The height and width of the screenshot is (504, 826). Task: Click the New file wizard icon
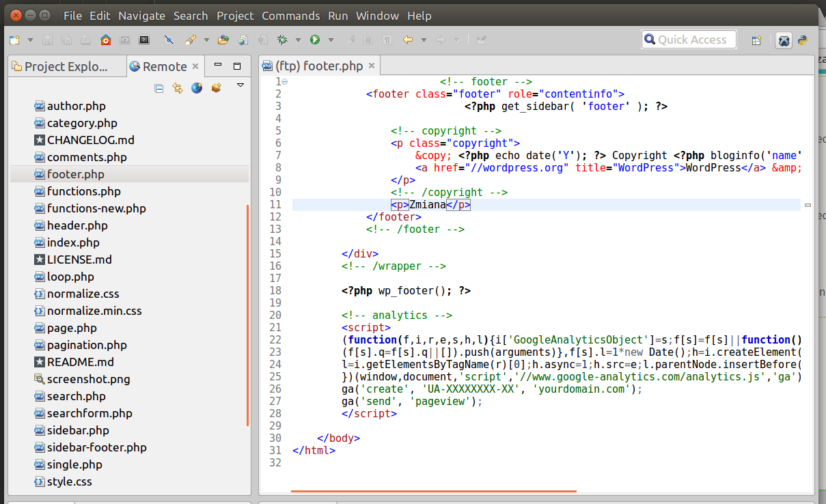coord(14,40)
